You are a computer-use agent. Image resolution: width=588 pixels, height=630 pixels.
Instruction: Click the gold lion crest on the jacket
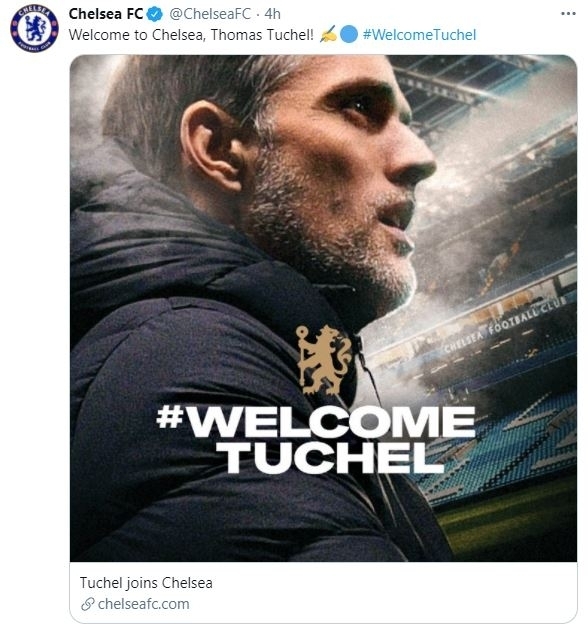(324, 360)
